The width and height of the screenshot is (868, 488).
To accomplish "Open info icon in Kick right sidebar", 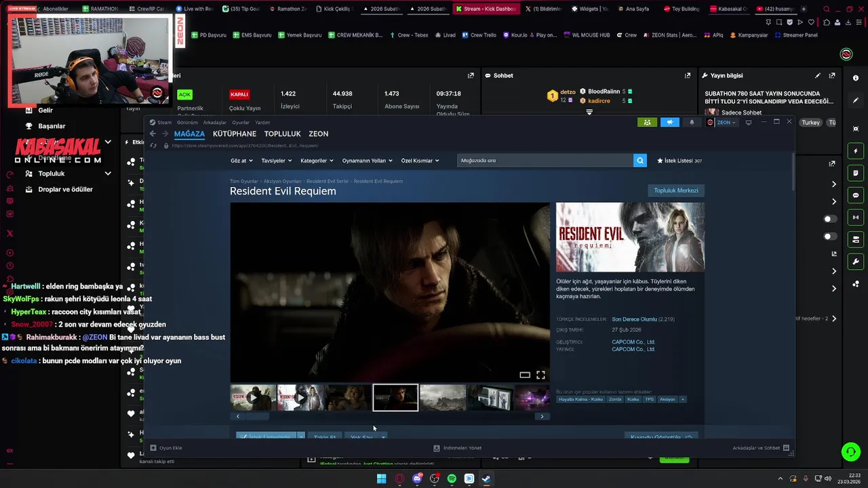I will tap(856, 78).
